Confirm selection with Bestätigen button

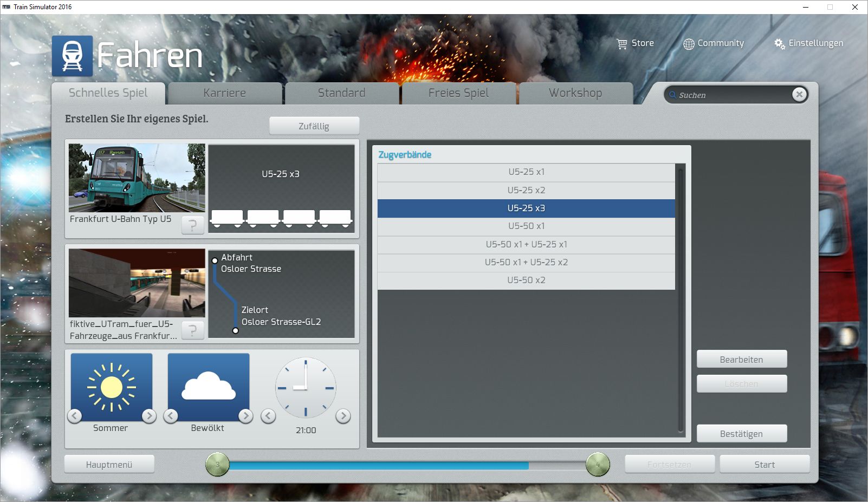[742, 434]
